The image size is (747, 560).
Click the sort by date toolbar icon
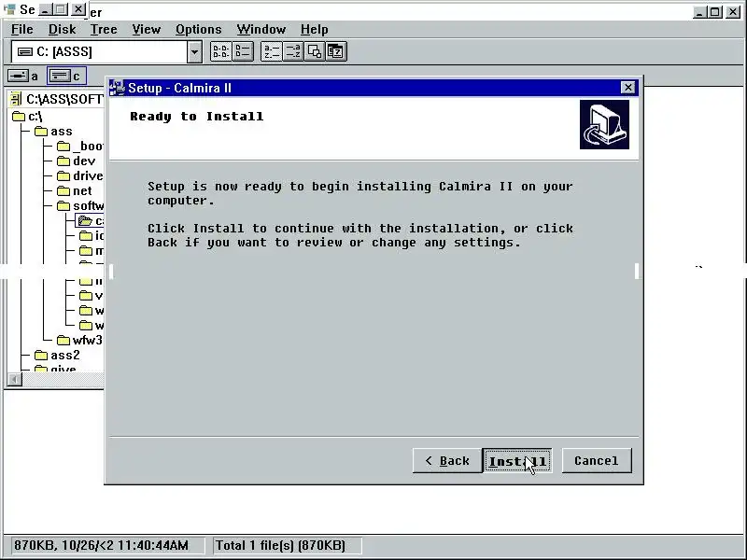pos(336,51)
